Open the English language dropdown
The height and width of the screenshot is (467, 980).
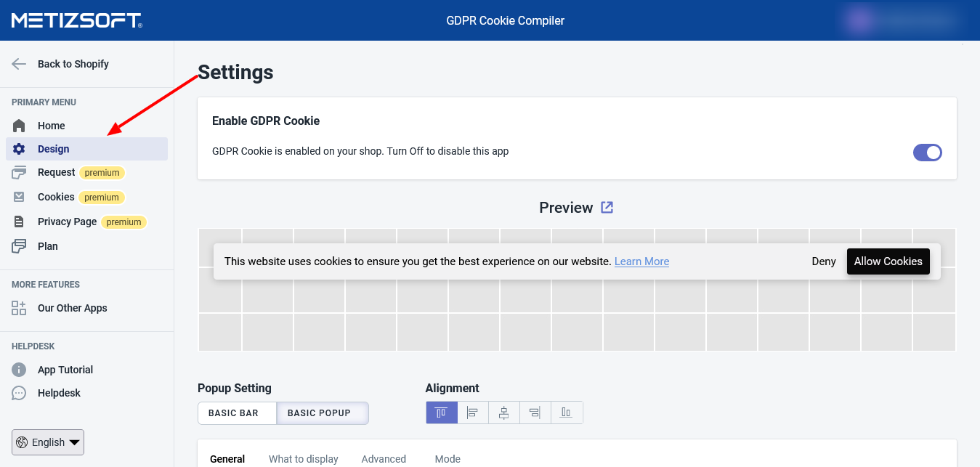48,442
